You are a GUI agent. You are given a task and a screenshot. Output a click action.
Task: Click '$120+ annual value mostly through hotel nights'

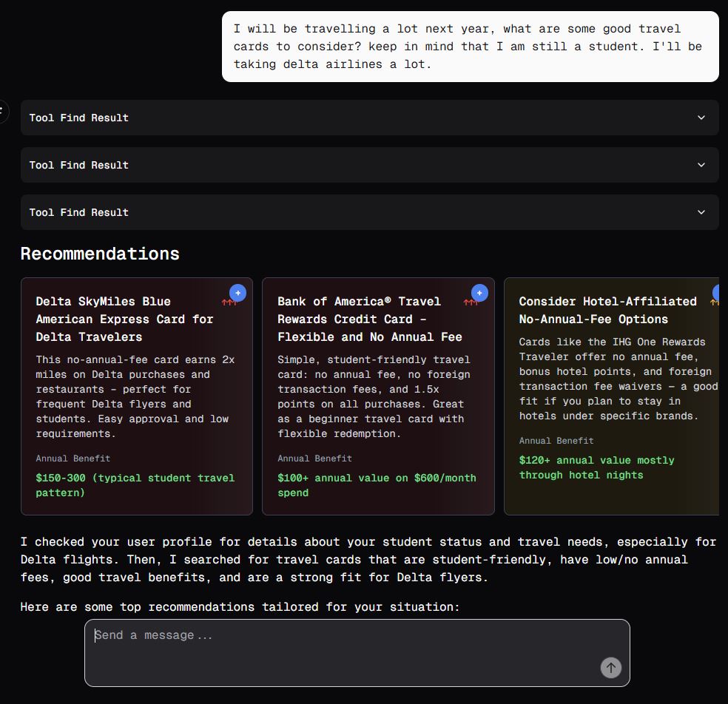pos(596,467)
